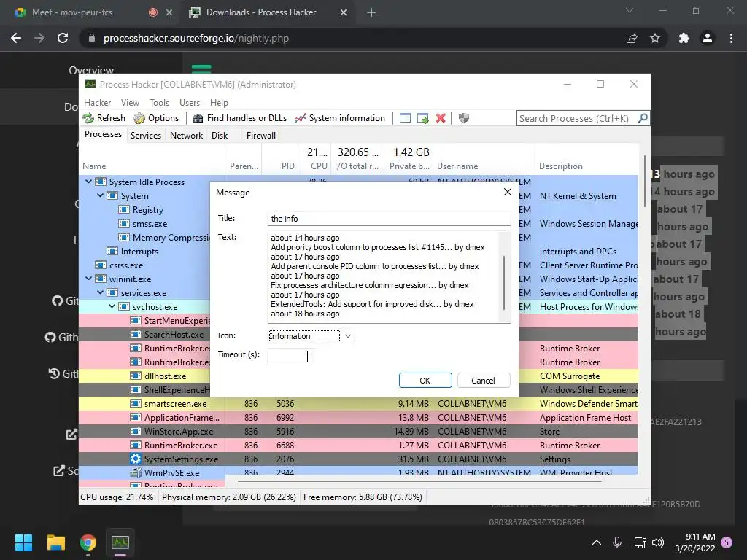The image size is (747, 560).
Task: Click the Timeout (s) input field
Action: 290,355
